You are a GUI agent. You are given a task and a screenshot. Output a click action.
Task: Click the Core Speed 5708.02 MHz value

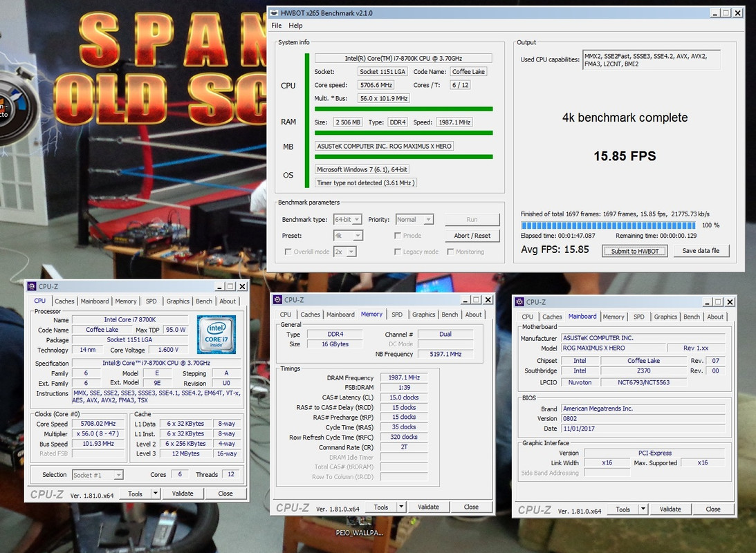pos(98,424)
